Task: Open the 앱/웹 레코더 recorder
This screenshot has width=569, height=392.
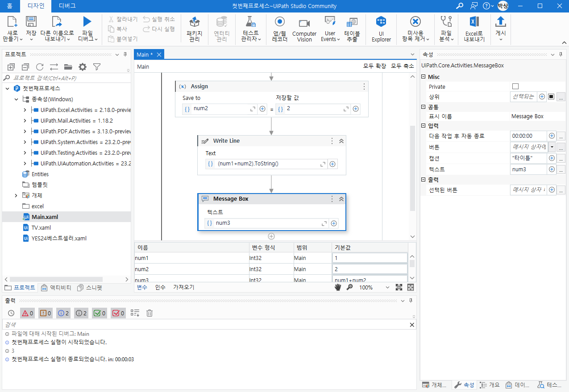Action: pos(280,29)
